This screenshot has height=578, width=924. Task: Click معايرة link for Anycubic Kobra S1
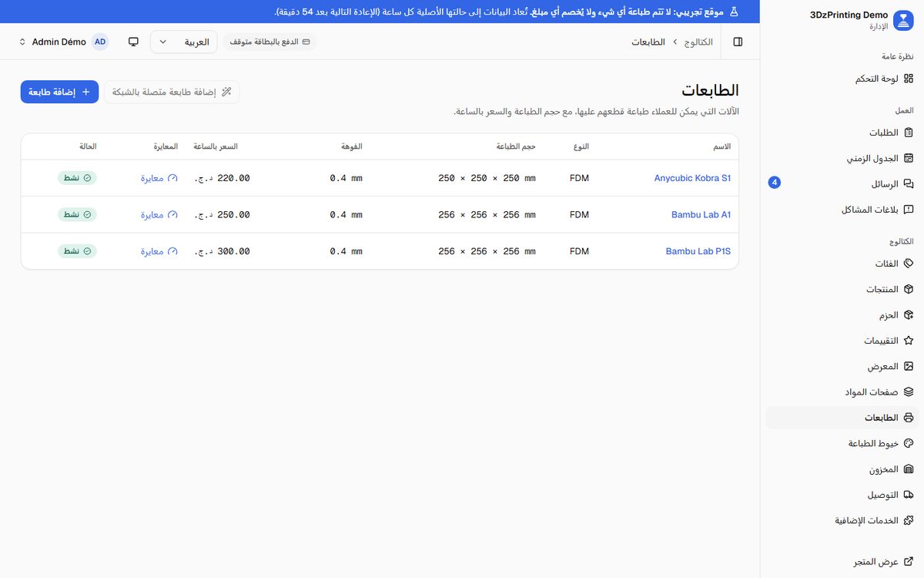[x=159, y=178]
